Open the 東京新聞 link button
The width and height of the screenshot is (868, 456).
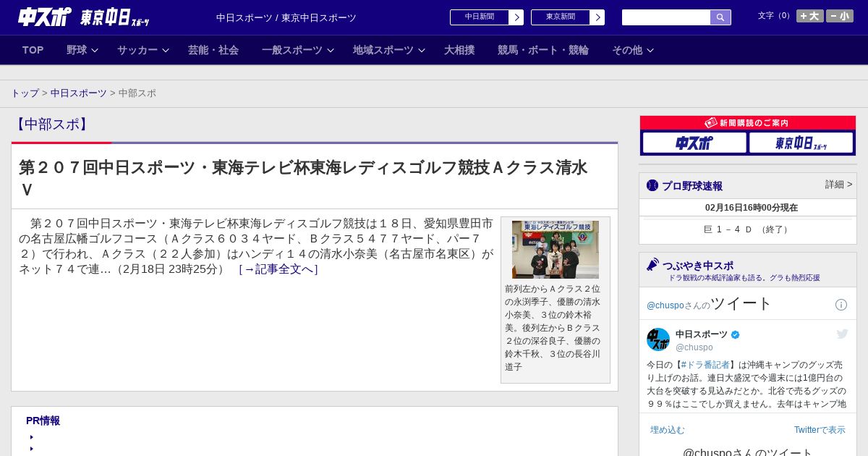click(x=560, y=17)
